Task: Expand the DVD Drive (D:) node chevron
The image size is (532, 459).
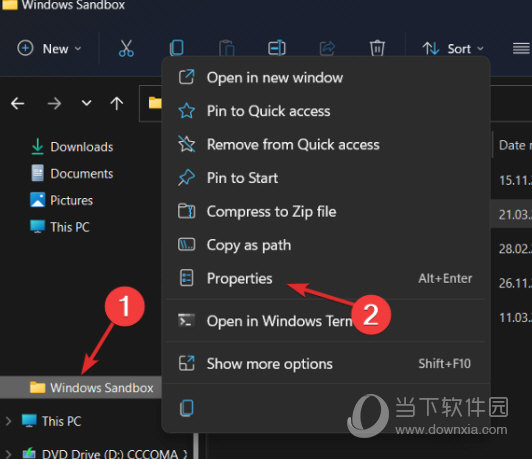Action: coord(8,454)
